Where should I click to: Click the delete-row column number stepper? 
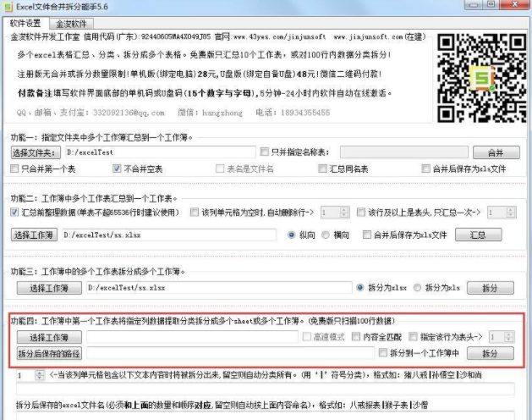point(335,213)
